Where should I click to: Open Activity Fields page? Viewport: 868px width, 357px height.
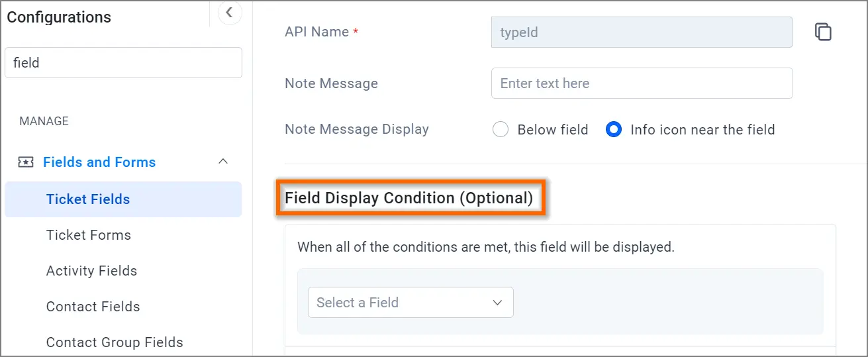(91, 271)
